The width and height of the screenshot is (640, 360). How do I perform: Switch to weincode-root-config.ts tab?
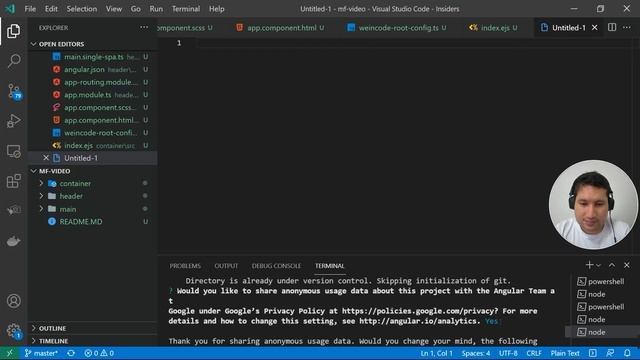(397, 27)
